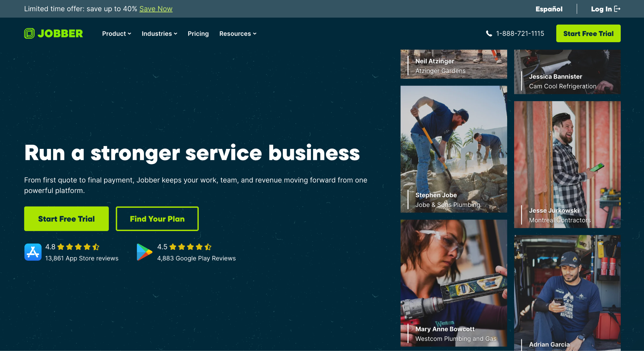Click the Log In arrow icon
Image resolution: width=644 pixels, height=351 pixels.
point(617,9)
